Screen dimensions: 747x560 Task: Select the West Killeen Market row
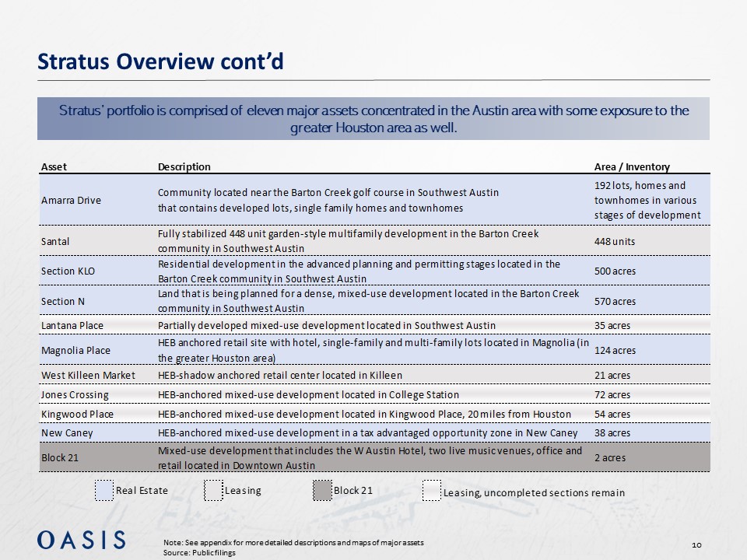(x=87, y=376)
